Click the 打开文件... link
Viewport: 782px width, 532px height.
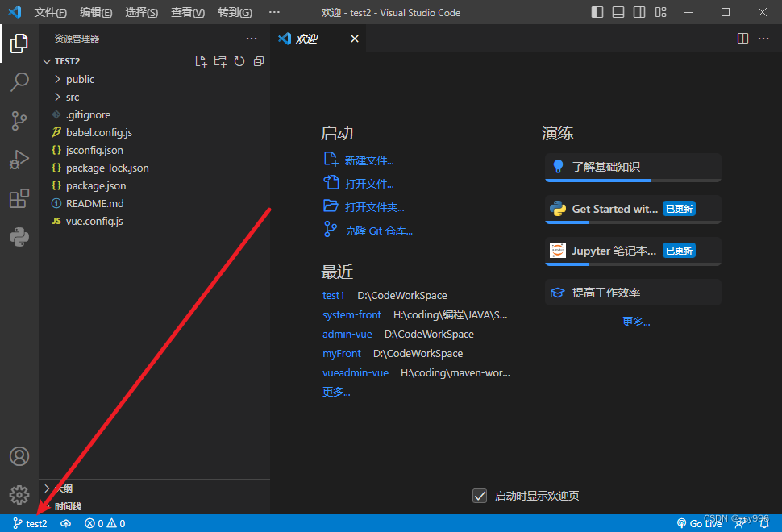coord(369,184)
